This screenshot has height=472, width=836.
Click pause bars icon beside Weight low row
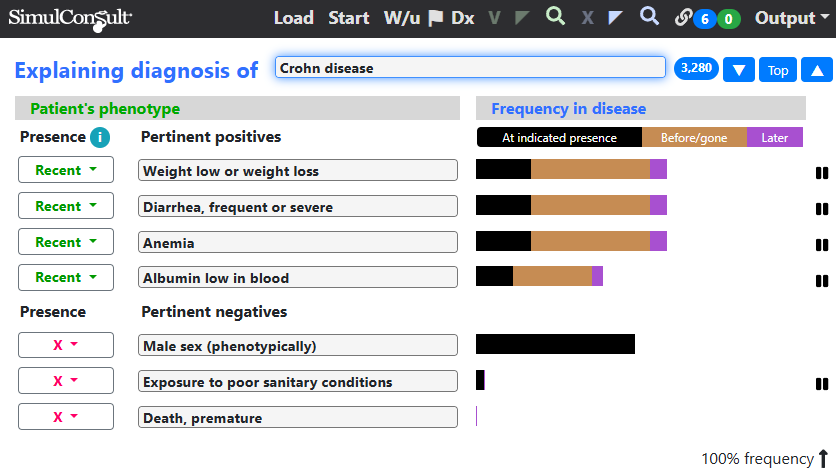pos(822,173)
